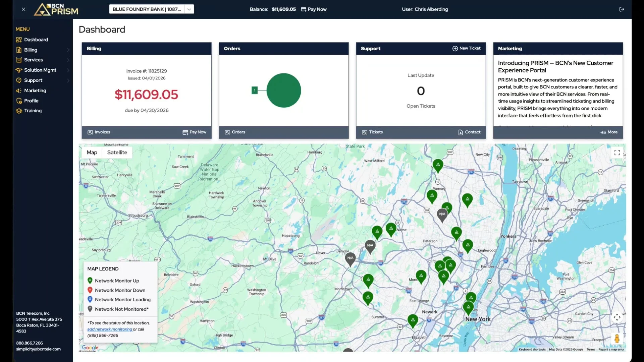Click the Support question mark icon

[19, 80]
